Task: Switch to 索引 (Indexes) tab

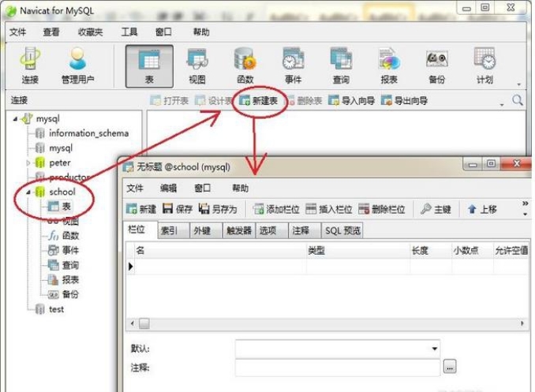Action: point(174,230)
